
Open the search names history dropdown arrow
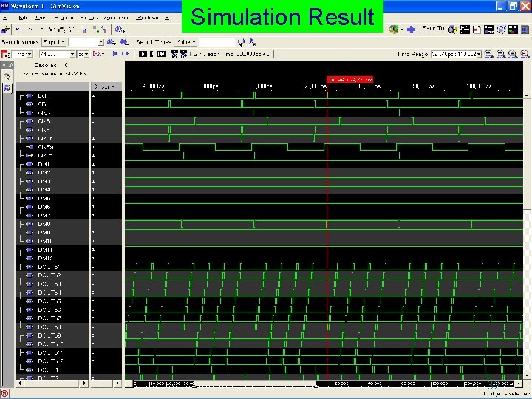point(101,42)
